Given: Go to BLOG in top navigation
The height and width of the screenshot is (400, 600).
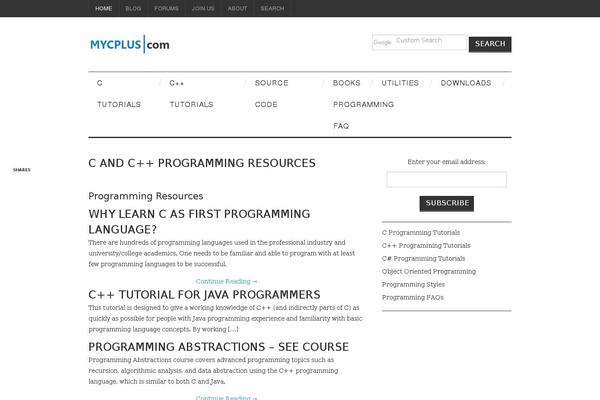Looking at the screenshot, I should click(133, 8).
